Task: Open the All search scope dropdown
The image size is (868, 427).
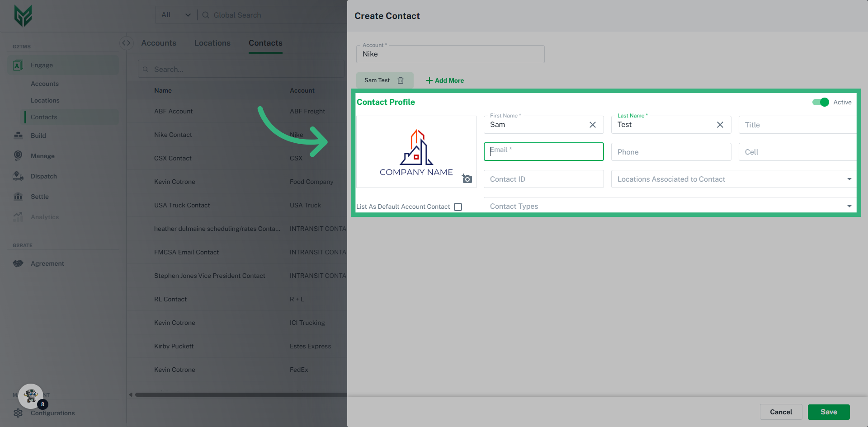Action: click(x=175, y=14)
